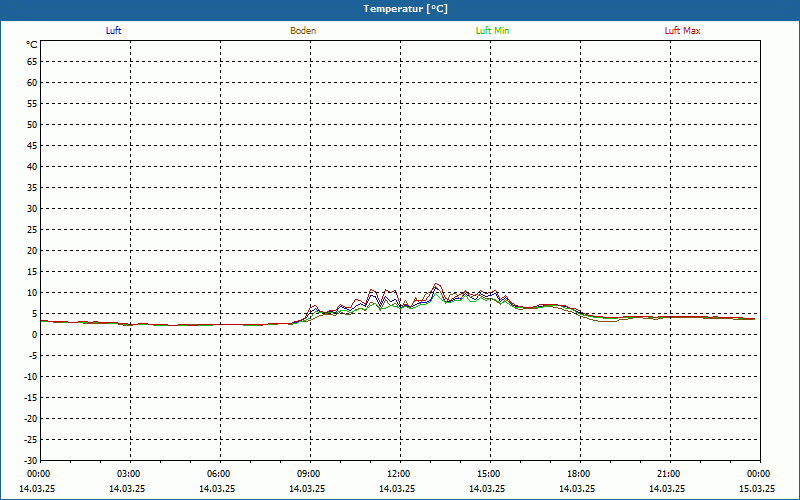Click the blue Luft legend label
This screenshot has width=800, height=500.
point(113,31)
